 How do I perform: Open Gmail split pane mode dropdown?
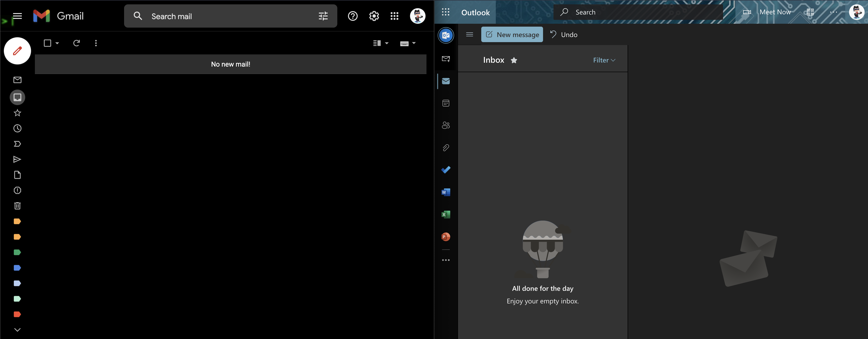pos(387,43)
